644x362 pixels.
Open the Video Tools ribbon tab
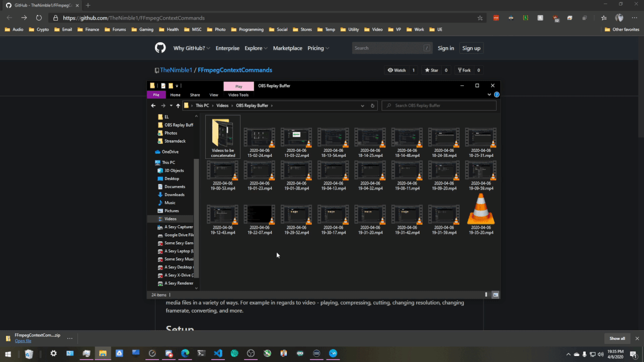click(238, 95)
